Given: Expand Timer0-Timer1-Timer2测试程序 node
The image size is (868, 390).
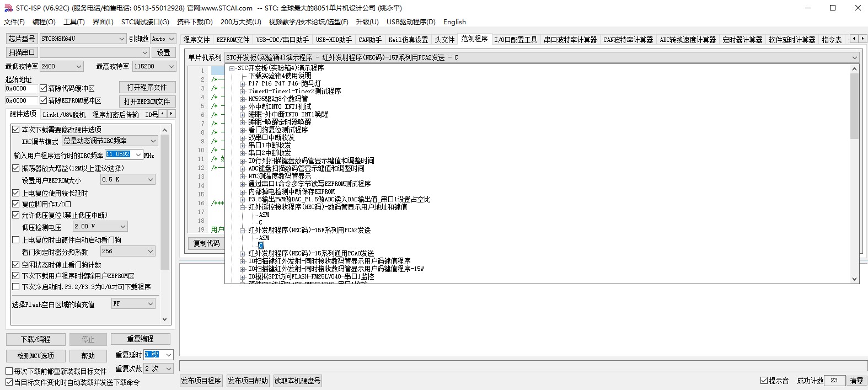Looking at the screenshot, I should point(242,92).
